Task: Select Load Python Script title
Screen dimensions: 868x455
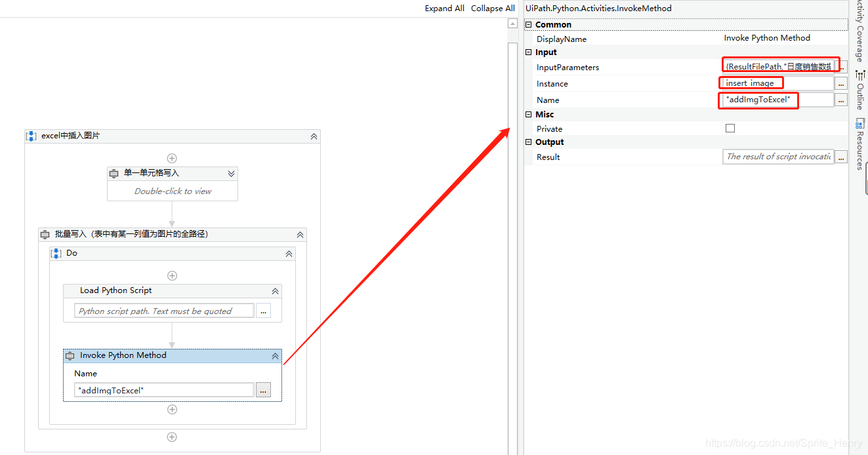Action: (x=116, y=290)
